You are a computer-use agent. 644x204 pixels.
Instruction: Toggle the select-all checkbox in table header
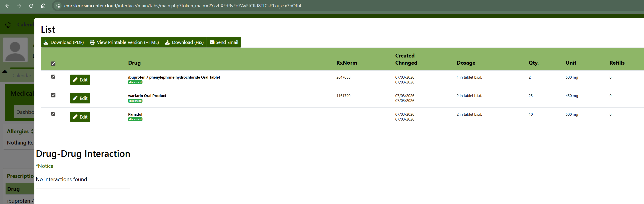pyautogui.click(x=53, y=63)
